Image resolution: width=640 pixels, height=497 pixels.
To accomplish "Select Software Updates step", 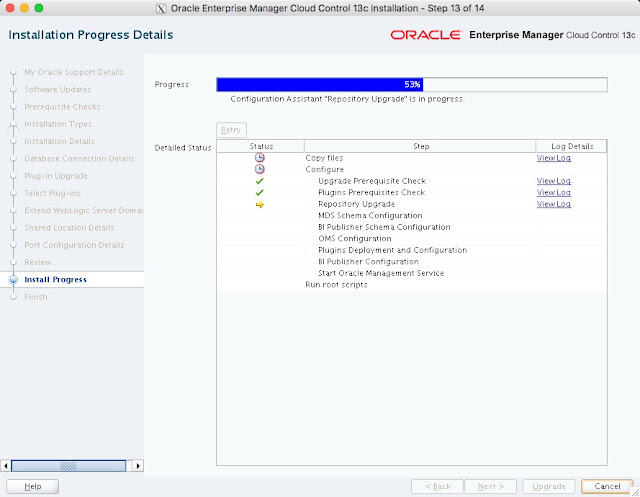I will click(58, 89).
